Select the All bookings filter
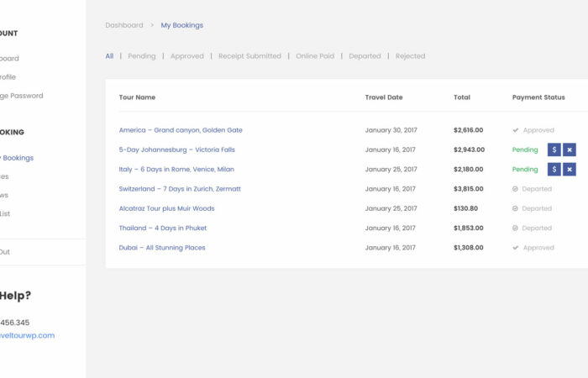The image size is (588, 378). [109, 56]
